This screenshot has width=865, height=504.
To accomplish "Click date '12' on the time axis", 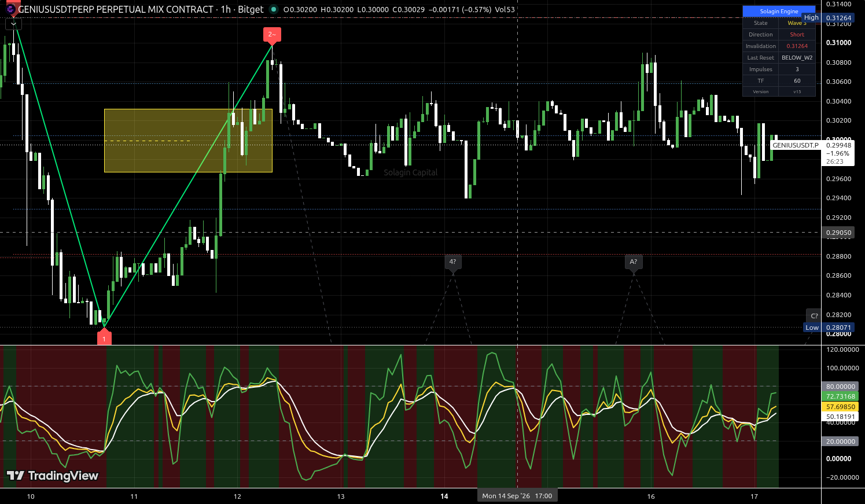I will click(x=237, y=496).
